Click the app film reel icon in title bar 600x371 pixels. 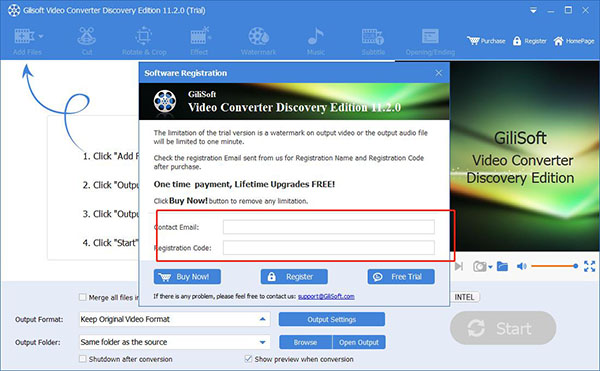click(x=14, y=10)
